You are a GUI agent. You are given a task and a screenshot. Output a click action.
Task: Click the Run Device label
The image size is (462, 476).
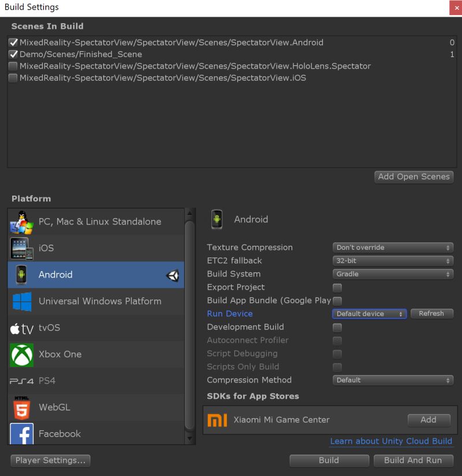point(230,314)
